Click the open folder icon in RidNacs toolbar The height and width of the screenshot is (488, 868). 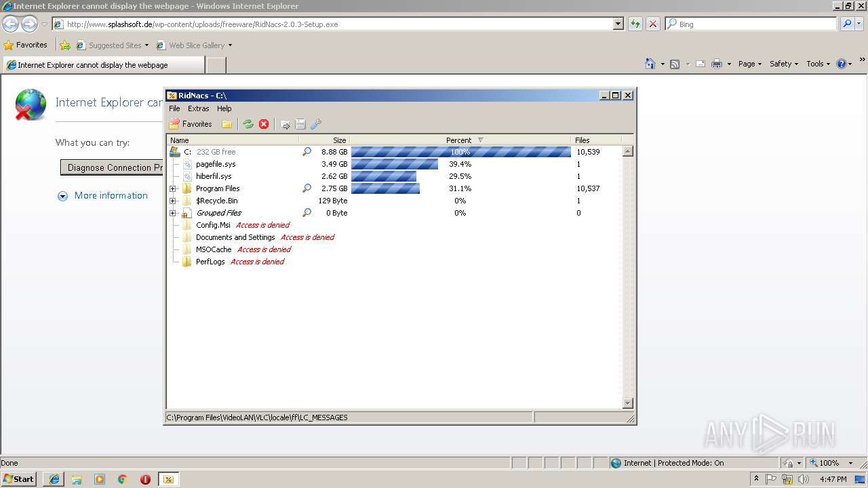[x=227, y=124]
